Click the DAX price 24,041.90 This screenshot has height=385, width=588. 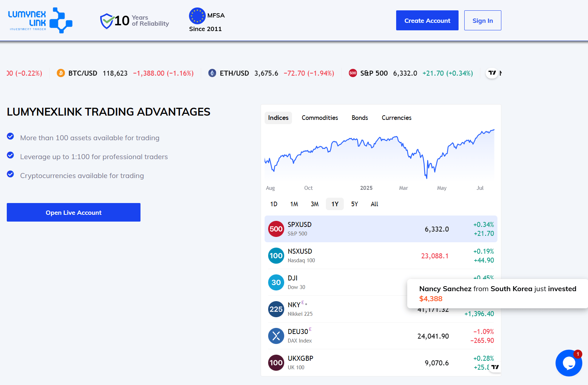tap(433, 336)
